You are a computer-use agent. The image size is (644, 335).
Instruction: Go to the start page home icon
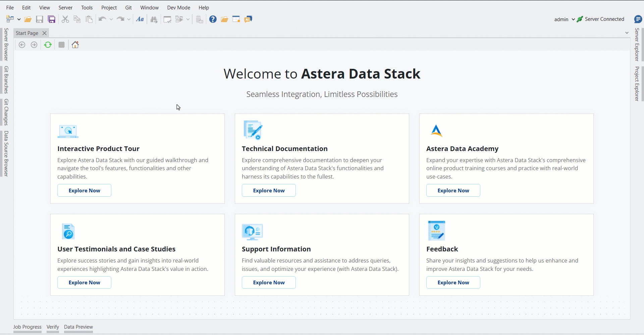pyautogui.click(x=75, y=45)
